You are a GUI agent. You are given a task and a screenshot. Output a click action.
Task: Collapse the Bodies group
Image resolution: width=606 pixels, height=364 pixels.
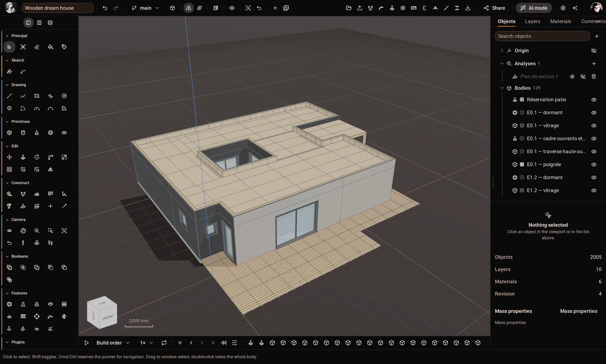tap(502, 88)
